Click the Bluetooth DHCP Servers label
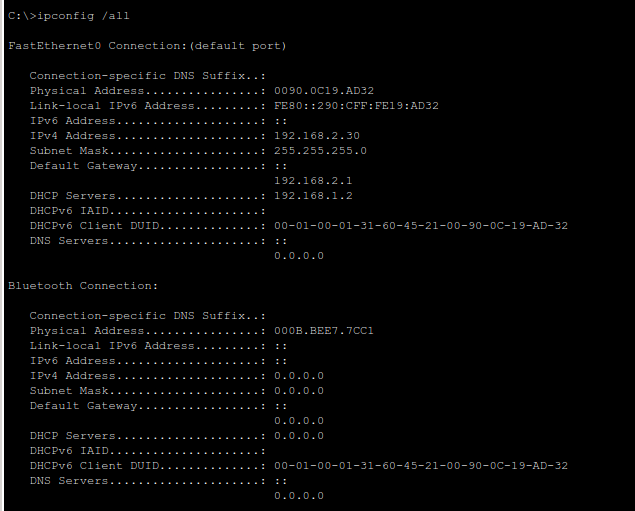 point(70,436)
